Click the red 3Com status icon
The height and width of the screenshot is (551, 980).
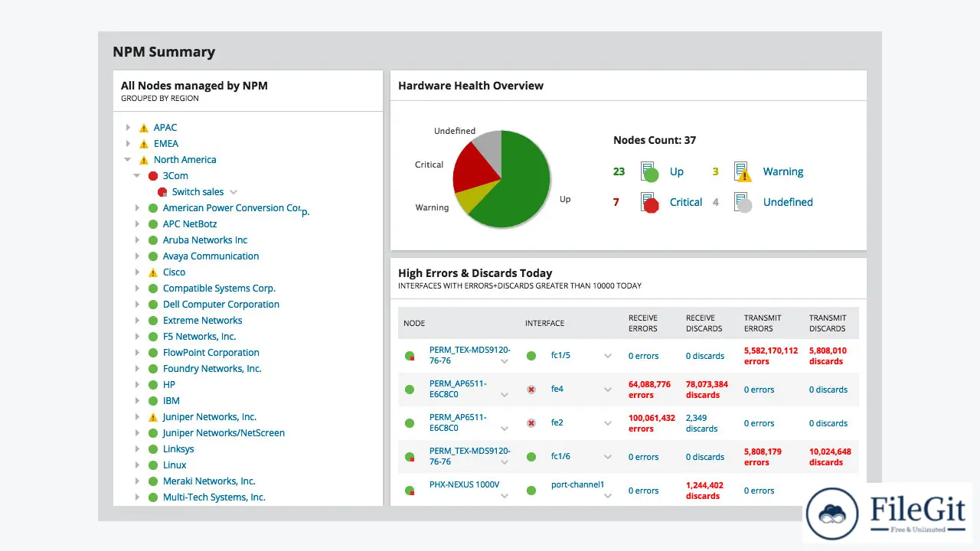152,176
